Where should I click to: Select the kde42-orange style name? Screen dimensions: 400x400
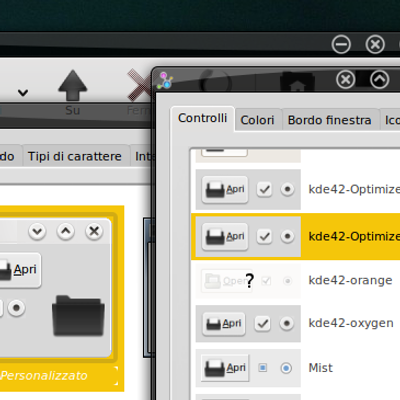[350, 280]
